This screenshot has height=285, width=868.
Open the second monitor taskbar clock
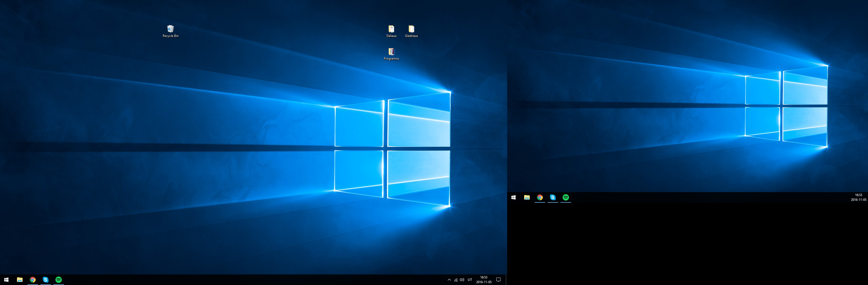(x=858, y=197)
